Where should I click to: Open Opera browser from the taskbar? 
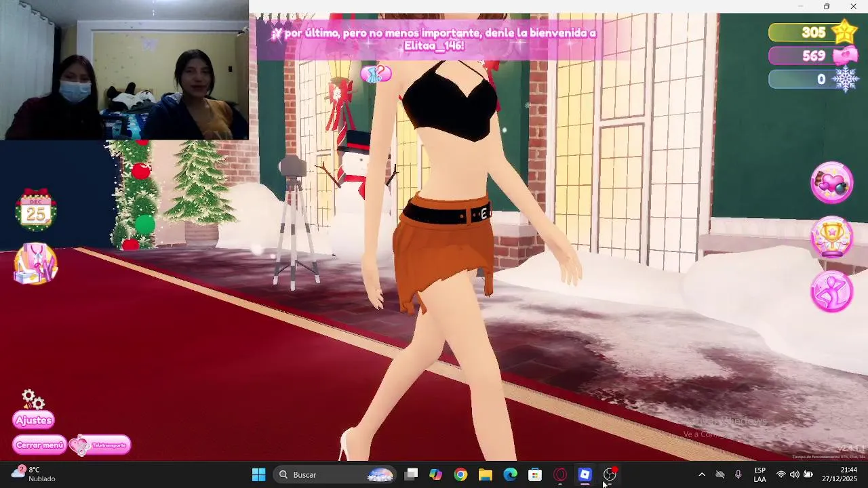(x=560, y=474)
